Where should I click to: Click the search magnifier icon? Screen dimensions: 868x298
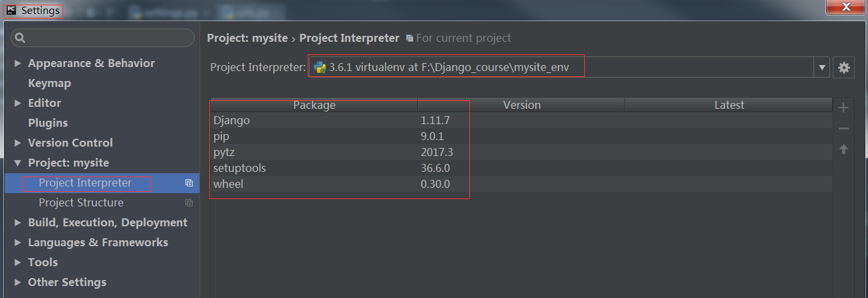click(x=20, y=38)
